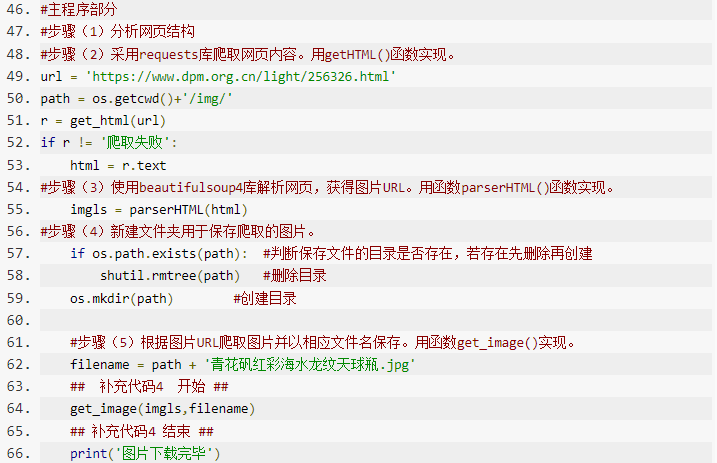Click the '青花矾红彩海水龙纹天球瓶.jpg' filename string
The width and height of the screenshot is (717, 463).
309,364
